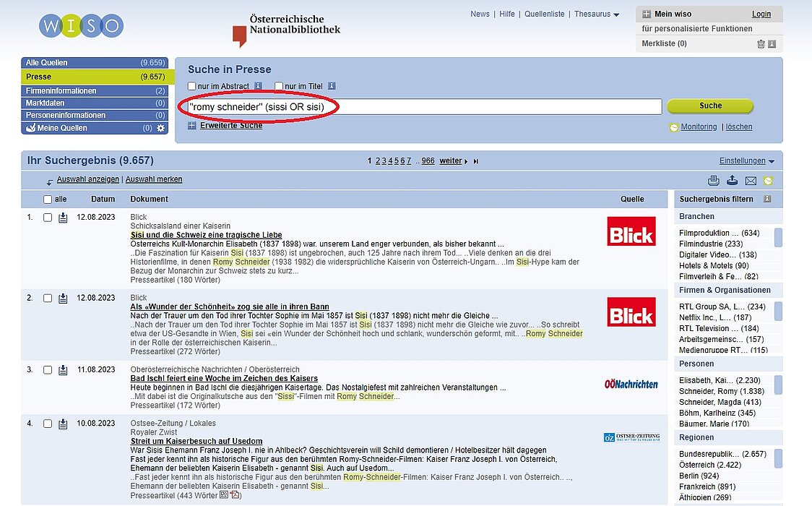This screenshot has width=812, height=506.
Task: Open the image icon of the Usedom article
Action: pyautogui.click(x=224, y=494)
